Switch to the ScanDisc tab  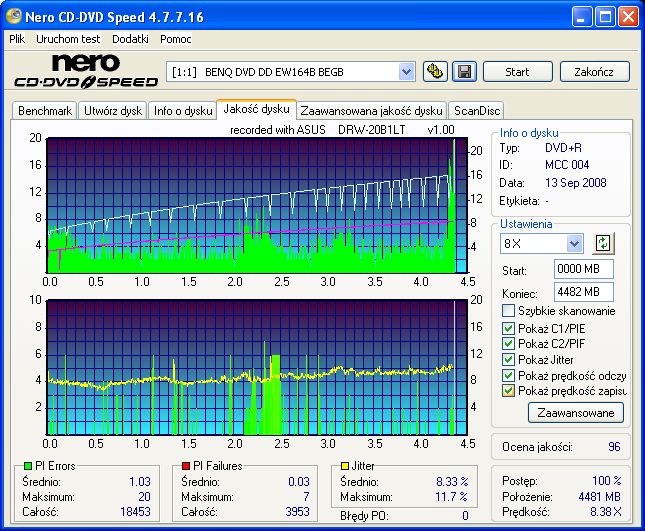click(x=477, y=111)
